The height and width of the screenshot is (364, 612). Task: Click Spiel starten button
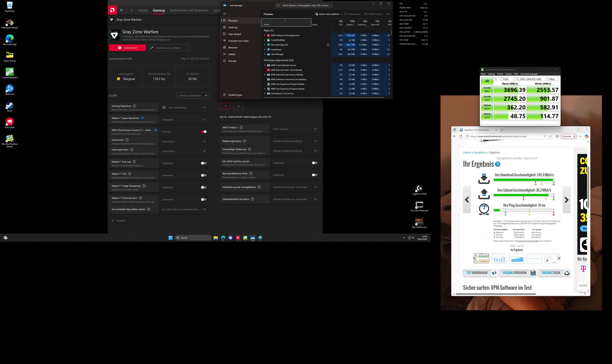127,48
